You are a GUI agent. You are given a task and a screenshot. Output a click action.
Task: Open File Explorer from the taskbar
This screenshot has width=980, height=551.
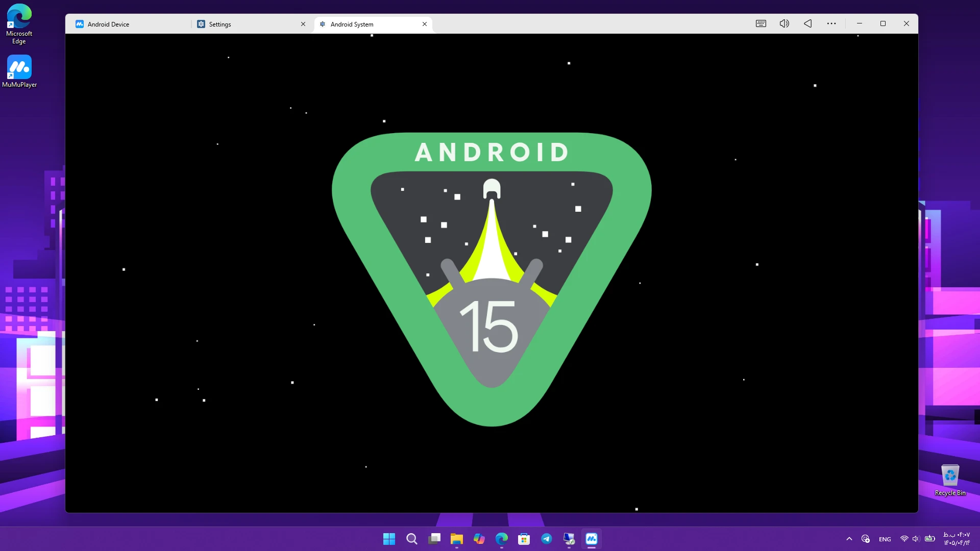457,539
